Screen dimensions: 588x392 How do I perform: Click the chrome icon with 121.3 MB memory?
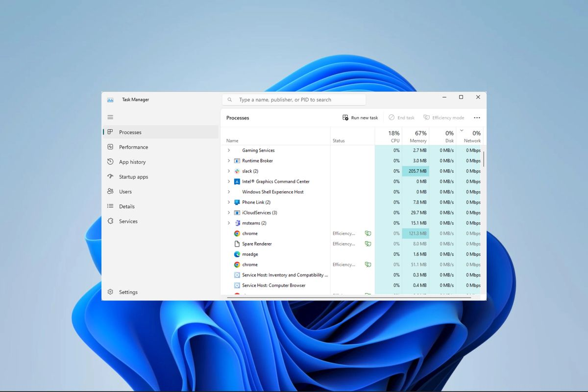[x=237, y=233]
